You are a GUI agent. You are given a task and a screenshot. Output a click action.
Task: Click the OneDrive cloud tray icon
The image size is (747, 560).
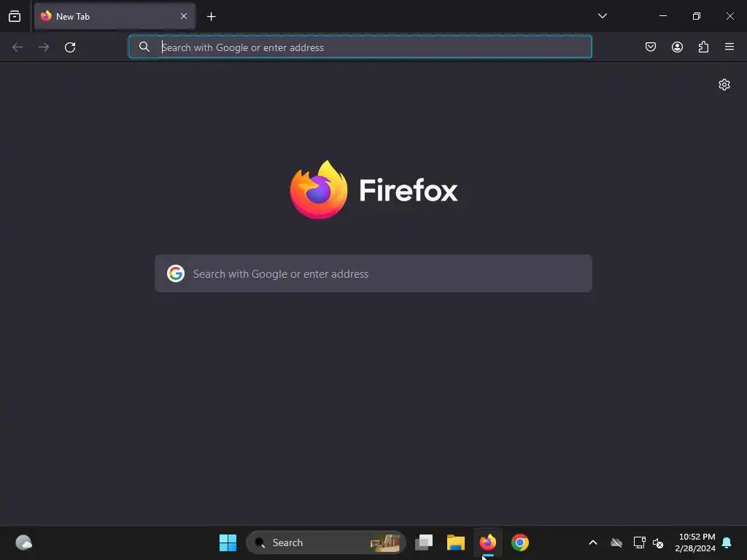coord(616,542)
